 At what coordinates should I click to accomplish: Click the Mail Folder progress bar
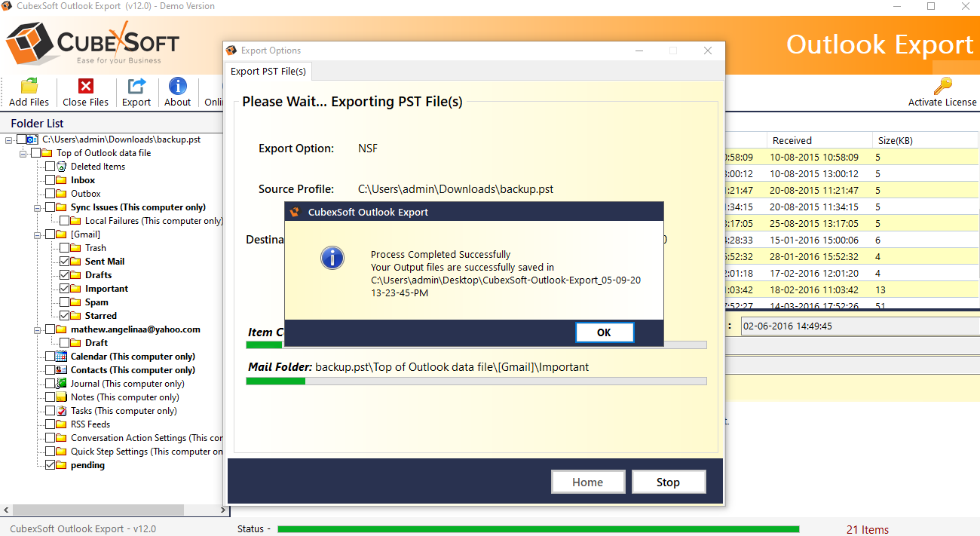pos(476,381)
